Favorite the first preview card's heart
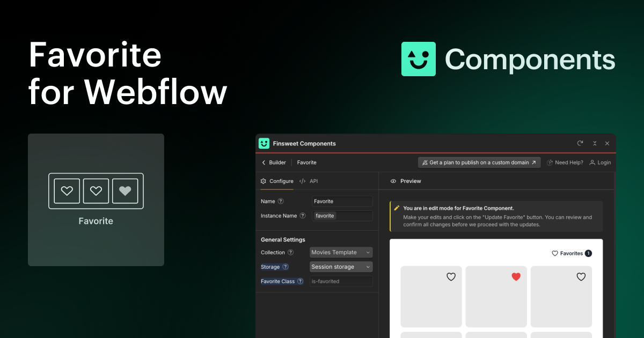This screenshot has height=338, width=644. 451,277
